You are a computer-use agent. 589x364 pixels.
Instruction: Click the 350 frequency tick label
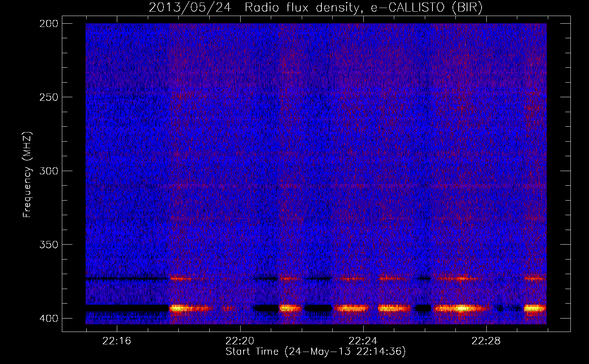tap(49, 244)
